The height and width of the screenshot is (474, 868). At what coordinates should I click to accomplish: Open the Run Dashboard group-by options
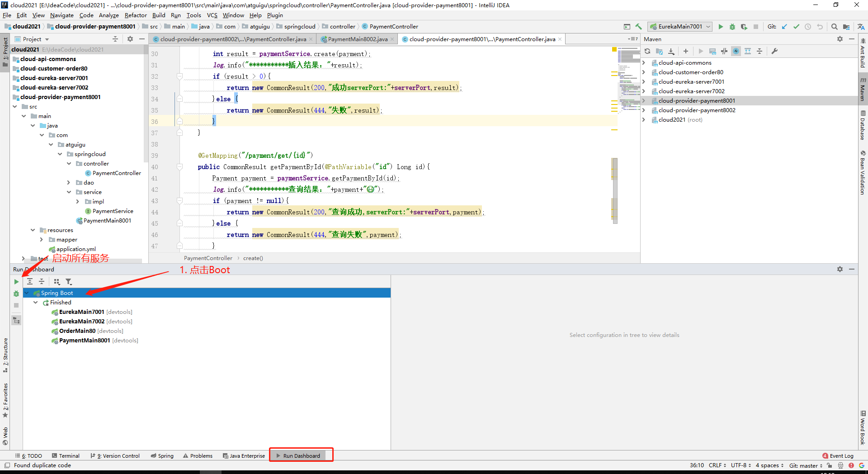click(57, 281)
